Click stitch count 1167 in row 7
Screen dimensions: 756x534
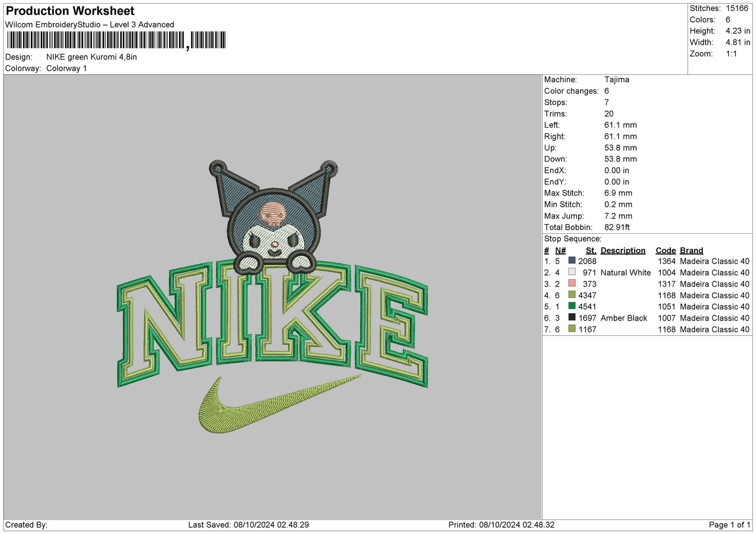coord(587,330)
